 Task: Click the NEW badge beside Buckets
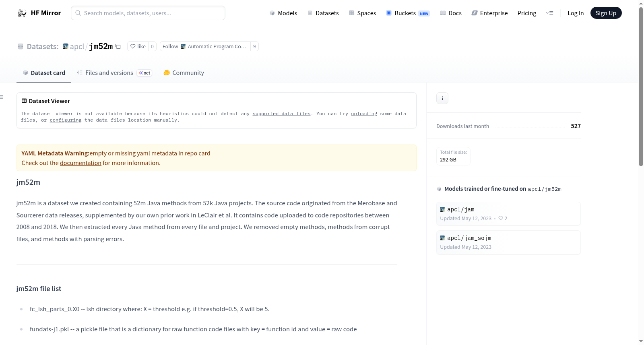[x=424, y=14]
